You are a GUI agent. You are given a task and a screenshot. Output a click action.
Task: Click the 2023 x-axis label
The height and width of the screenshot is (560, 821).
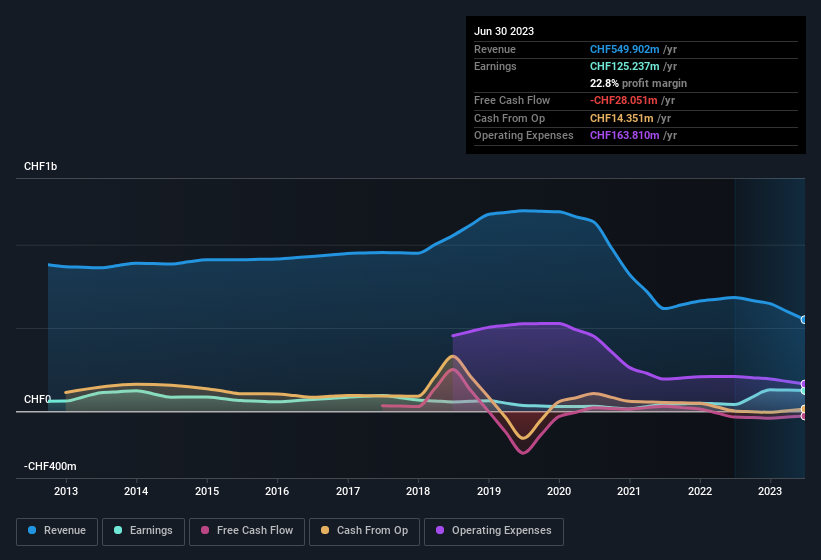pyautogui.click(x=770, y=491)
